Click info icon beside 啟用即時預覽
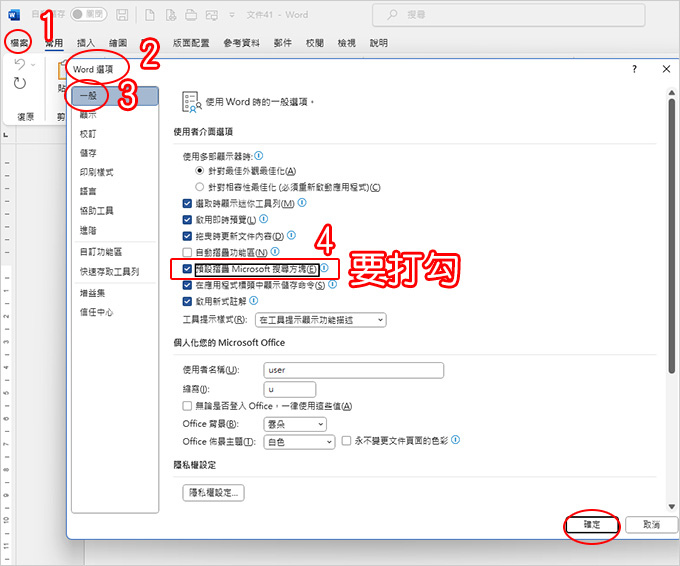This screenshot has height=566, width=680. click(x=264, y=219)
